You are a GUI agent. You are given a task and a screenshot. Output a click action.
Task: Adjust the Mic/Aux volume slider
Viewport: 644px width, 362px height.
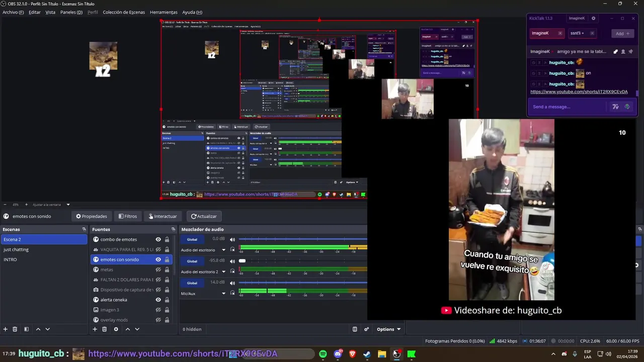(303, 283)
